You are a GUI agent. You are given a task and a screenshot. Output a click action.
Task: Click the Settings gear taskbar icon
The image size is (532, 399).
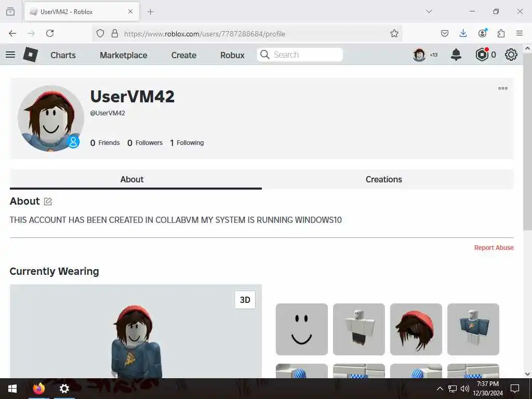(64, 389)
